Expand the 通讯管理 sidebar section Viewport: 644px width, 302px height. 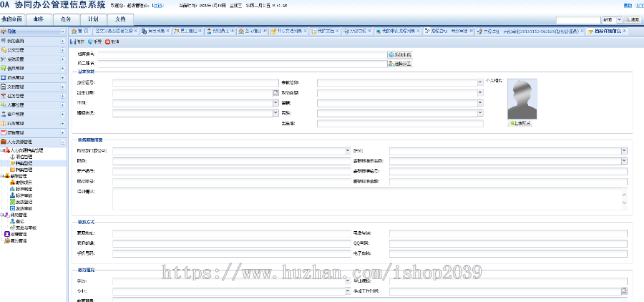click(62, 78)
